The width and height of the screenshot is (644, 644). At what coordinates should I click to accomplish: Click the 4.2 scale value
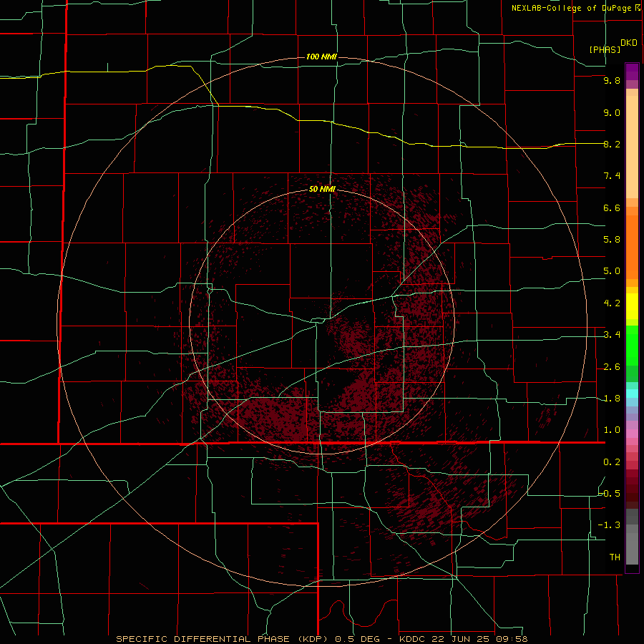(x=612, y=303)
